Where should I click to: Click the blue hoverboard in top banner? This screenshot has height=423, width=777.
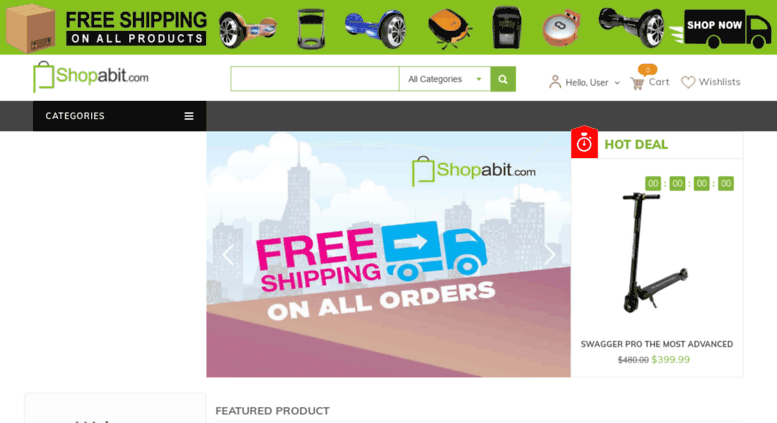click(376, 29)
